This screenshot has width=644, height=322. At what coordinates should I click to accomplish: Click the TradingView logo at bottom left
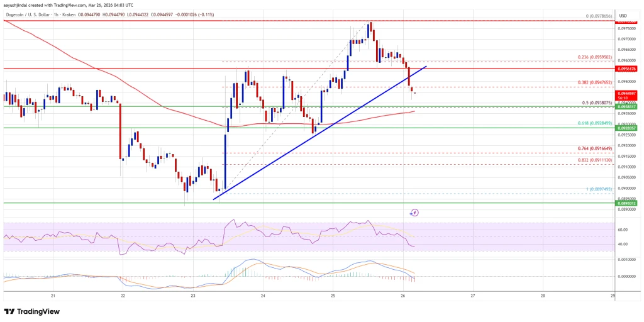click(31, 312)
